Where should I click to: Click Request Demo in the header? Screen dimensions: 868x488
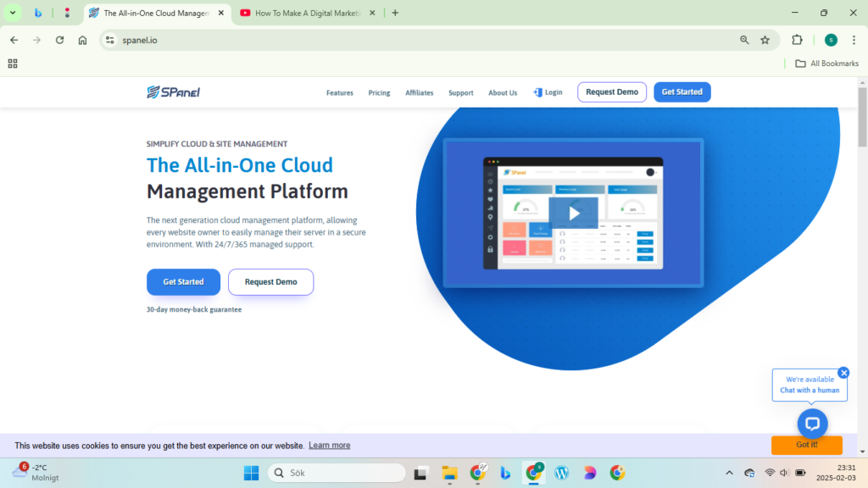coord(612,91)
